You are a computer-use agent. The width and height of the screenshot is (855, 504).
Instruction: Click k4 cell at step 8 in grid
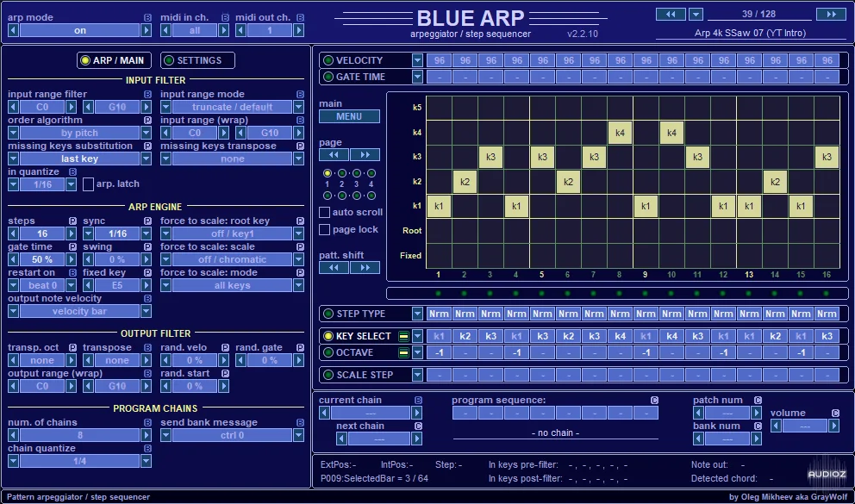[620, 133]
